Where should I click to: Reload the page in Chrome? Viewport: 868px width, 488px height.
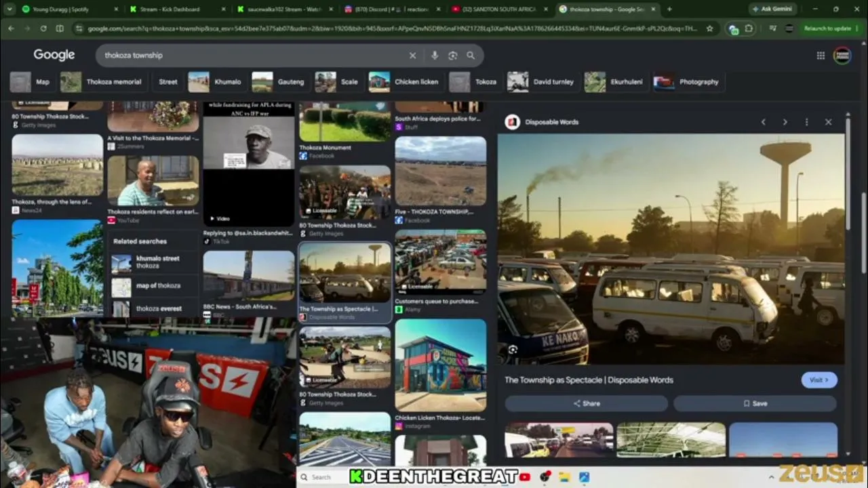click(x=43, y=28)
